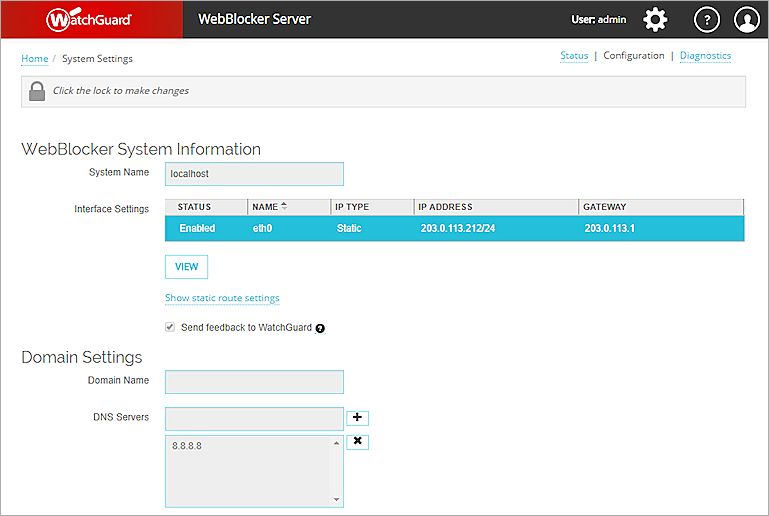Open the help question mark icon
The image size is (769, 516).
pyautogui.click(x=707, y=19)
